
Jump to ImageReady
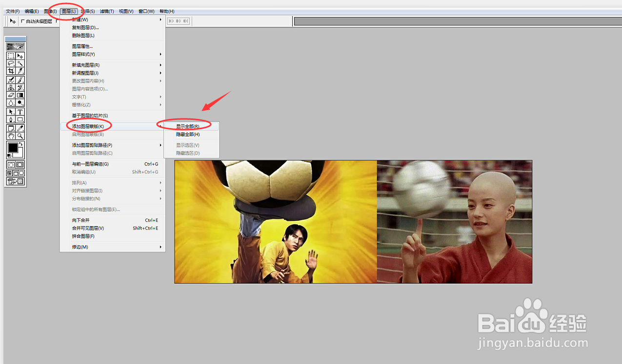[16, 181]
